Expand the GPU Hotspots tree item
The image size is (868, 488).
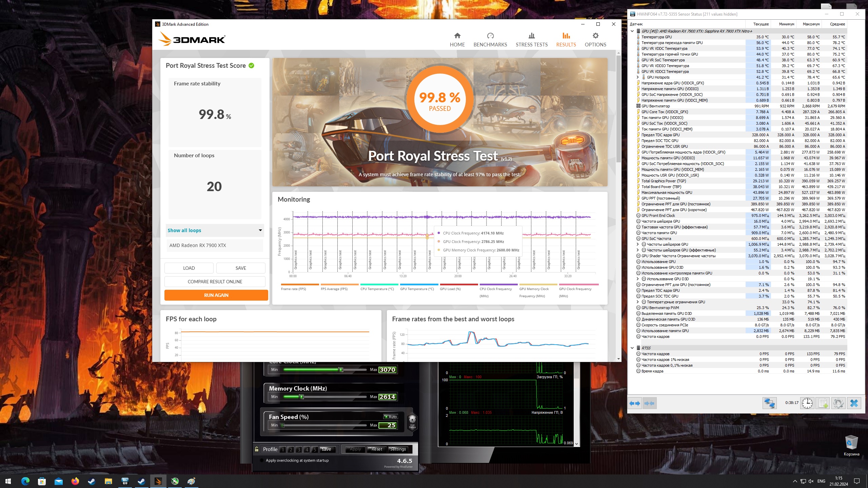pos(637,77)
